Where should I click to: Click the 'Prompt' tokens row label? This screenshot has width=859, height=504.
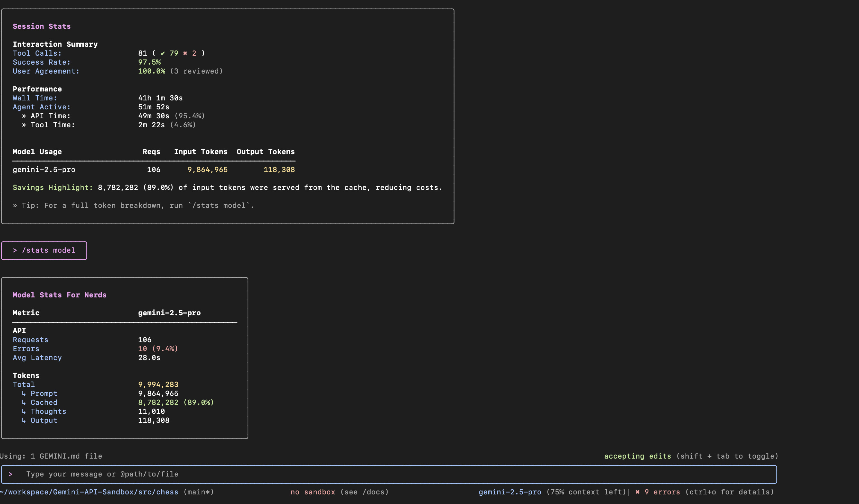(44, 394)
